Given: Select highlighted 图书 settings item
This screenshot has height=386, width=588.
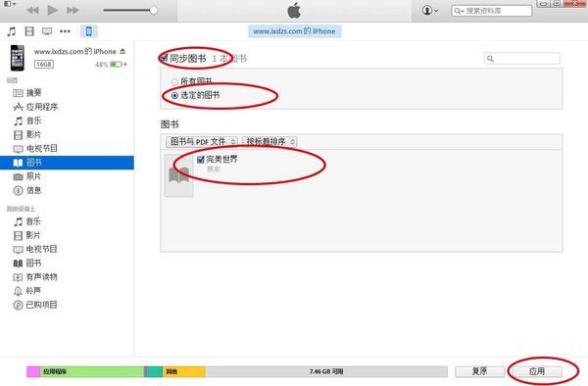Looking at the screenshot, I should point(67,163).
